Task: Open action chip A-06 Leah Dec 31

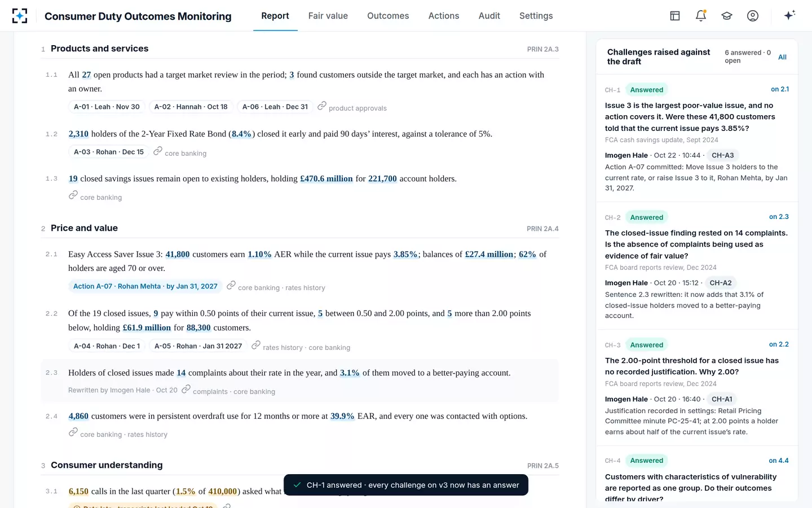Action: coord(275,107)
